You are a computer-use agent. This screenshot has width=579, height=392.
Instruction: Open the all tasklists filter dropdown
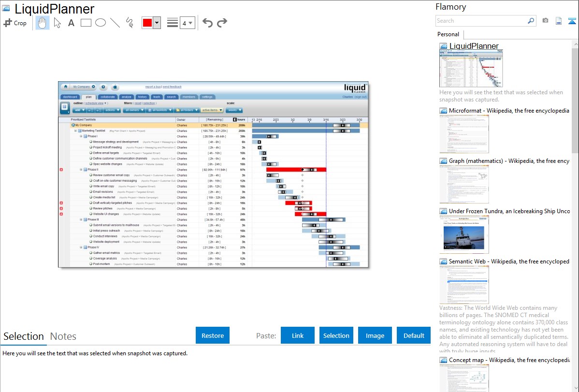[159, 110]
